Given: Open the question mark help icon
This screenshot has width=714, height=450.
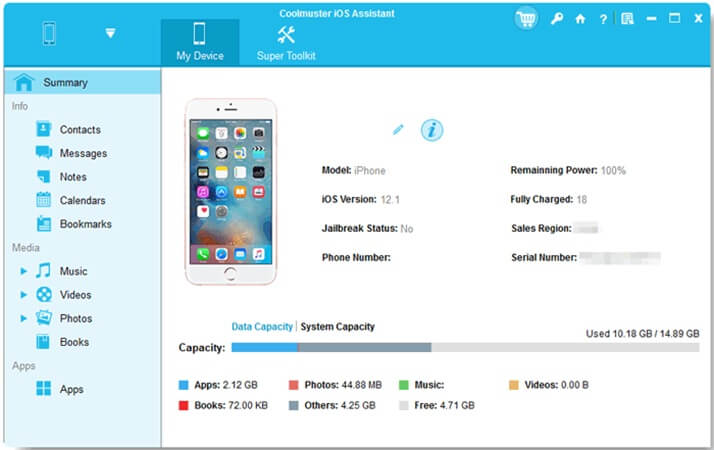Looking at the screenshot, I should 603,19.
